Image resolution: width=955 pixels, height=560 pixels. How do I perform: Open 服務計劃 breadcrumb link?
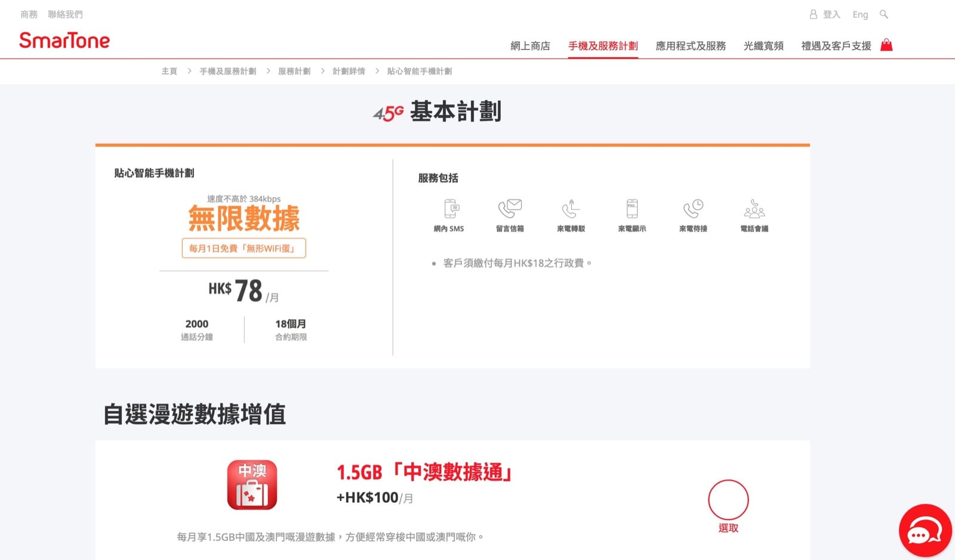pyautogui.click(x=294, y=71)
